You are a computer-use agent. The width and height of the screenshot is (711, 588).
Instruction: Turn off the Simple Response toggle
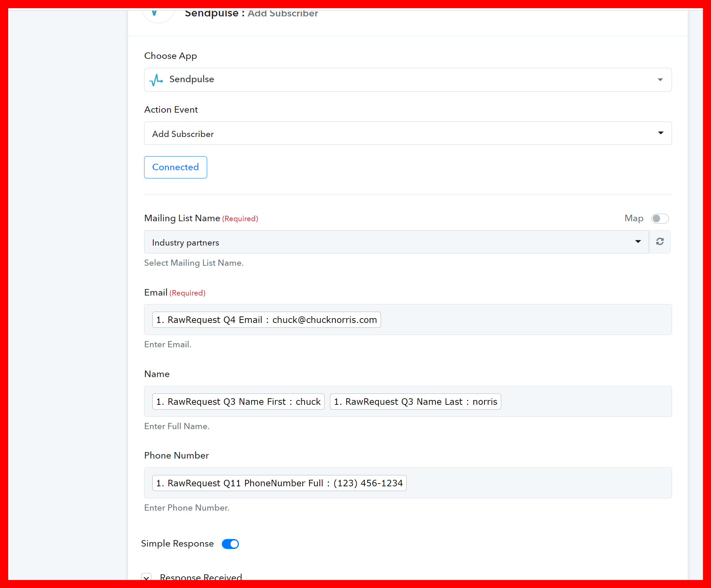point(230,544)
